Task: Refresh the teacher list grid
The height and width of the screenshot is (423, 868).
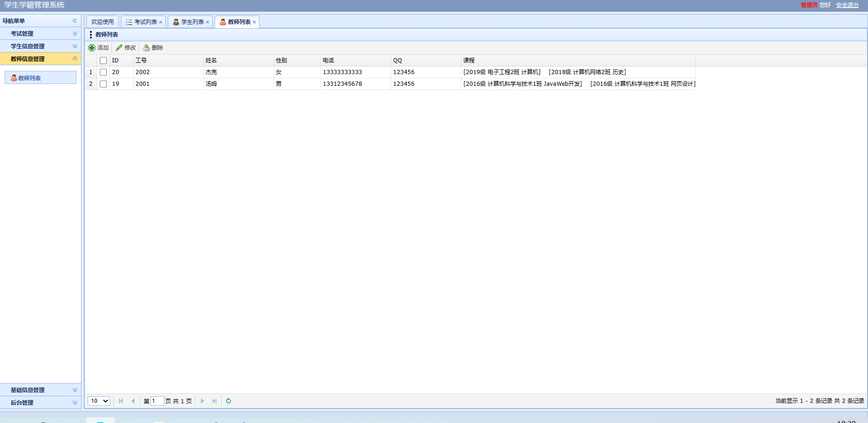Action: [x=229, y=401]
